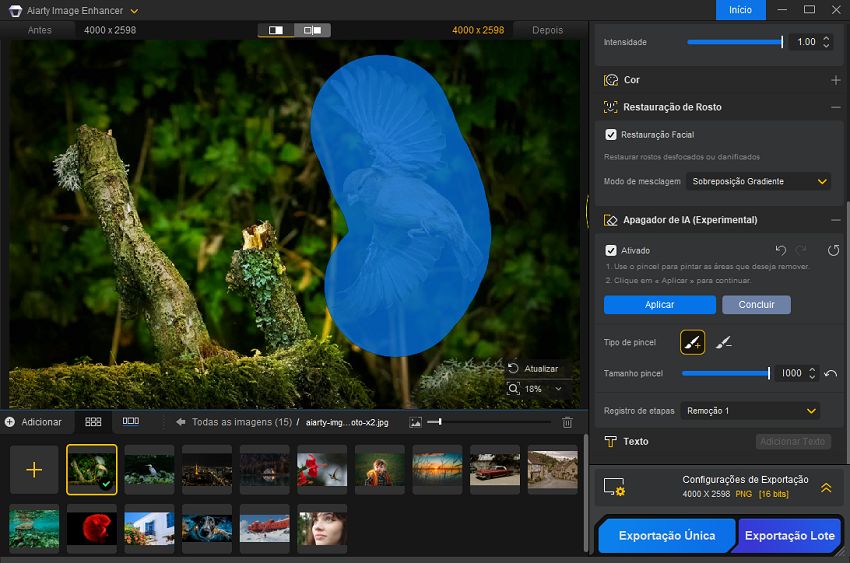Click the undo arrow in Apagador panel
This screenshot has height=563, width=850.
point(781,250)
